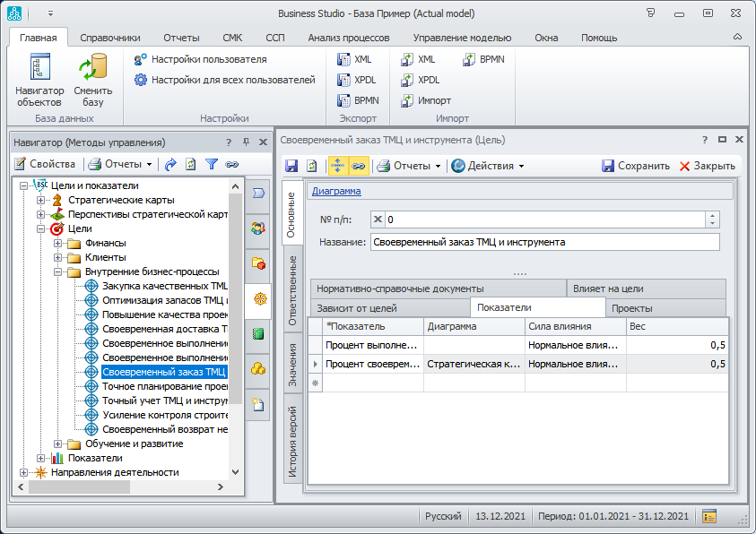Expand the Финансы folder

coord(57,243)
